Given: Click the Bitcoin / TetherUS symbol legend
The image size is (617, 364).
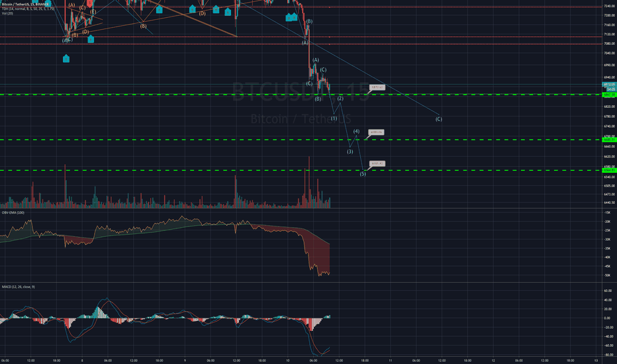Looking at the screenshot, I should click(26, 4).
